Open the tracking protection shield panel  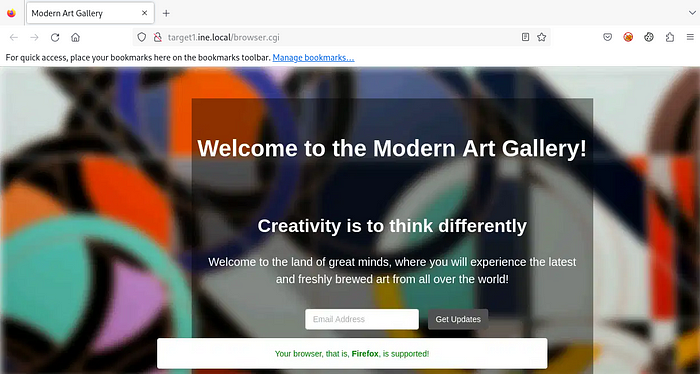click(x=142, y=37)
